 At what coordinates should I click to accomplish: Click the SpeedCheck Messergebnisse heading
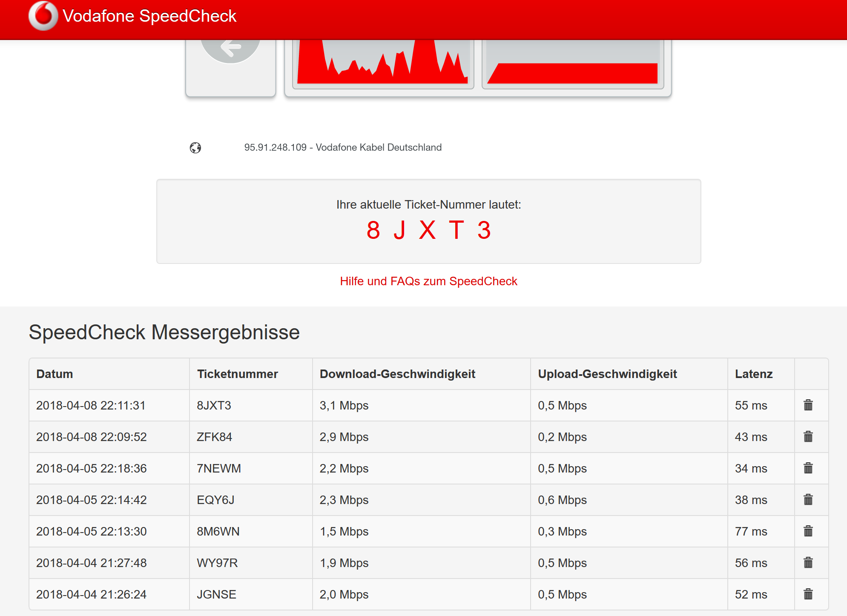coord(164,332)
